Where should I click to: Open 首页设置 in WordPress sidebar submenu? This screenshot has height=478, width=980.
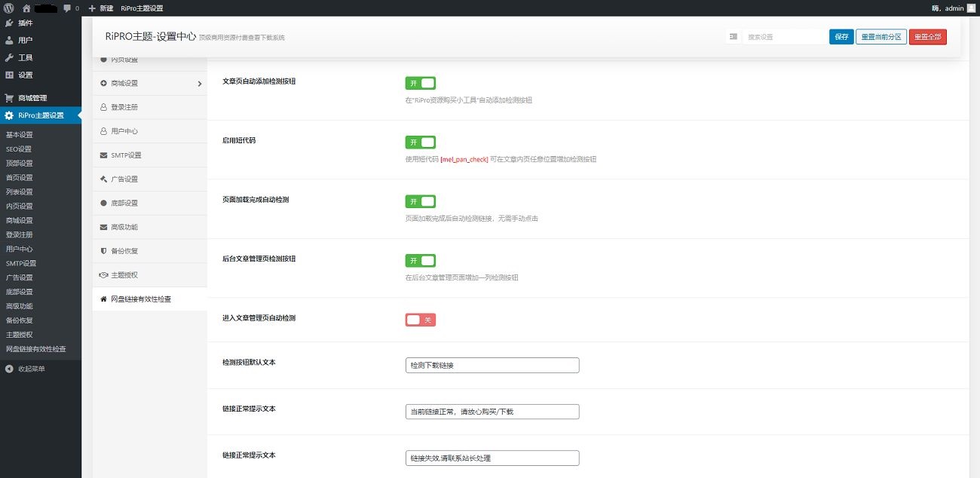pos(20,178)
